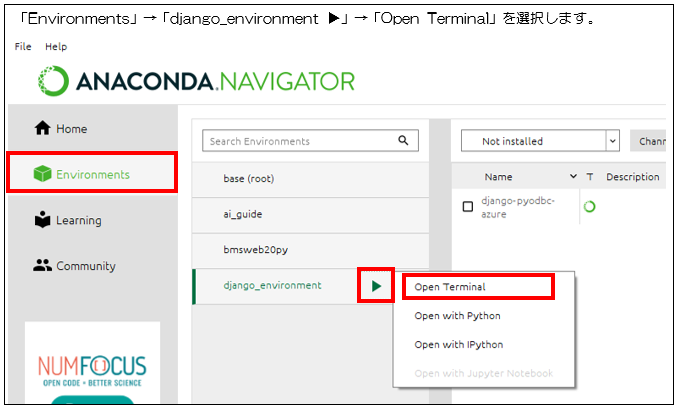Open the File menu
Image resolution: width=679 pixels, height=407 pixels.
23,47
